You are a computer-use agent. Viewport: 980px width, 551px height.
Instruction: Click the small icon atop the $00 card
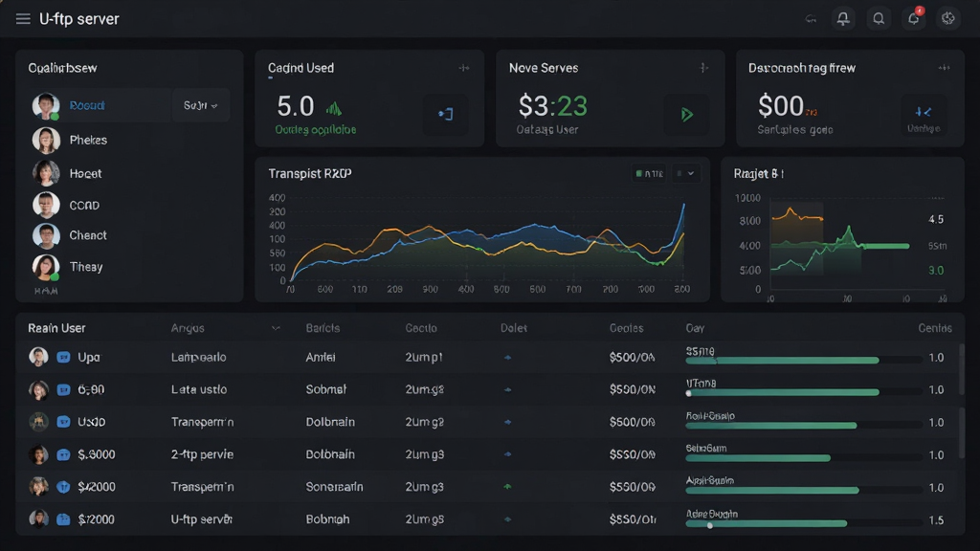point(944,68)
